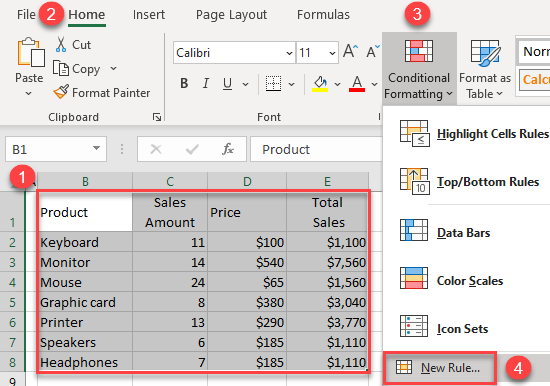Click the Data Bars icon
Image resolution: width=550 pixels, height=386 pixels.
coord(414,230)
